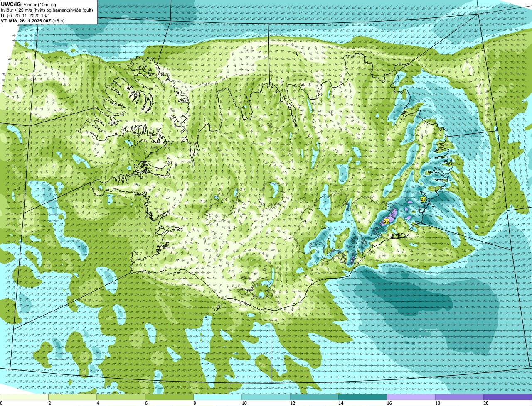The image size is (532, 406).
Task: Pick the palest 0–2 m/s color swatch
Action: pos(24,397)
